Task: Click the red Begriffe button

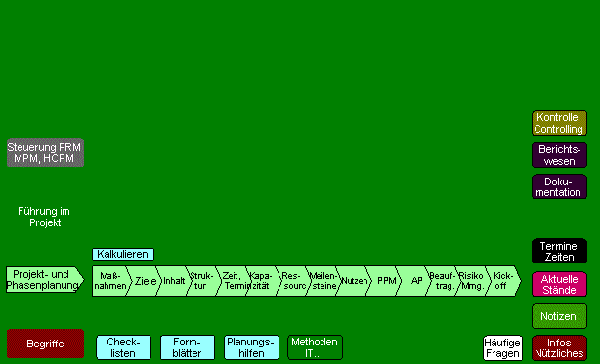Action: 45,344
